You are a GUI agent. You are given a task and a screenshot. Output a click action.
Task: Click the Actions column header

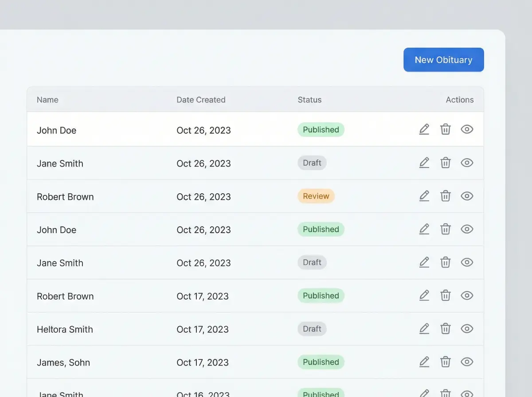click(x=460, y=100)
